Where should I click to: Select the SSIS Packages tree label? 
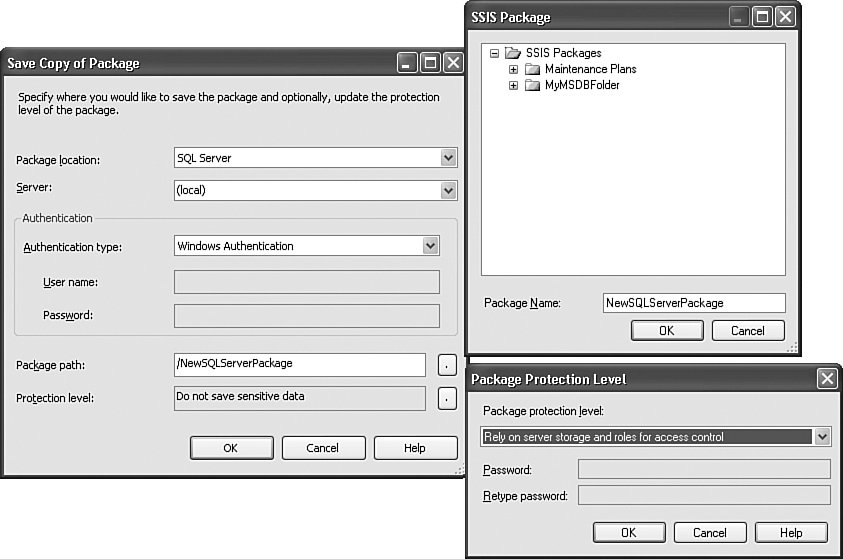point(563,53)
